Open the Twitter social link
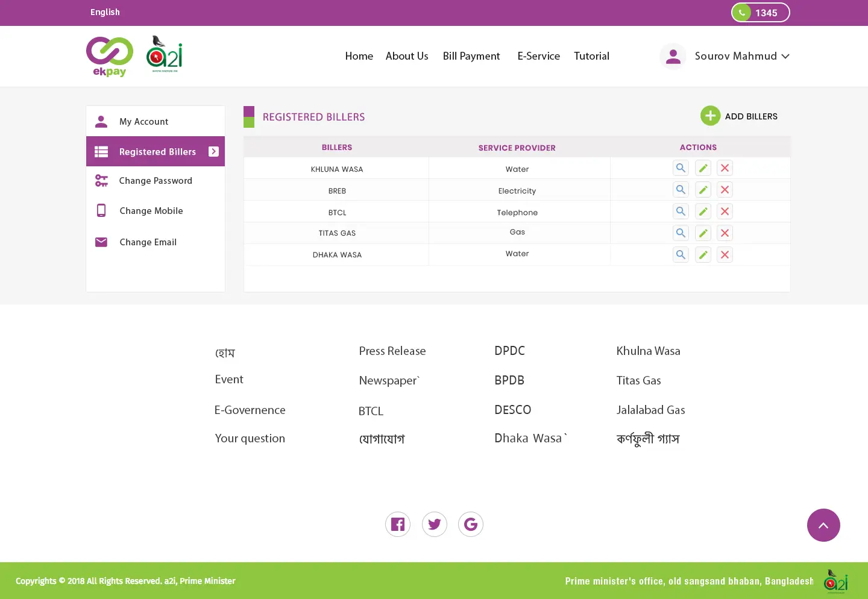The height and width of the screenshot is (599, 868). click(x=435, y=524)
